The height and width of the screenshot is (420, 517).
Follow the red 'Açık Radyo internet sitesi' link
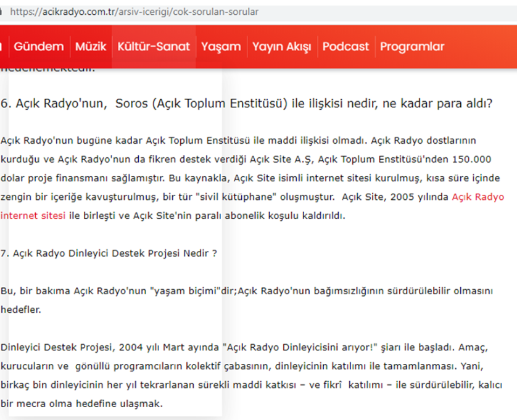[478, 197]
